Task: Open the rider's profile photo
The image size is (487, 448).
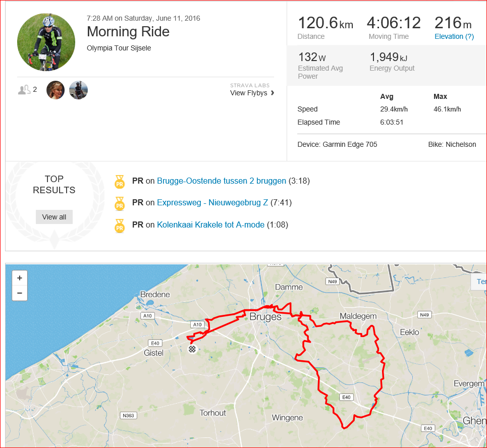Action: pos(46,42)
